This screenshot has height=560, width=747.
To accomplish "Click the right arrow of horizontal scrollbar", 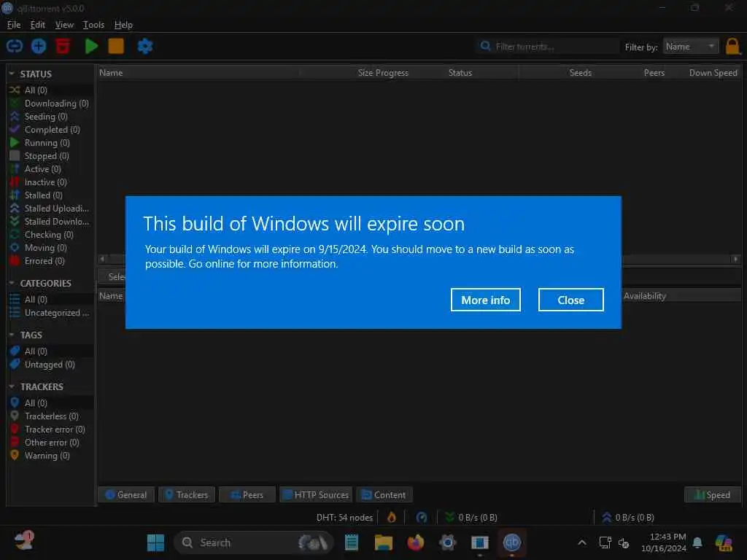I will (x=735, y=259).
